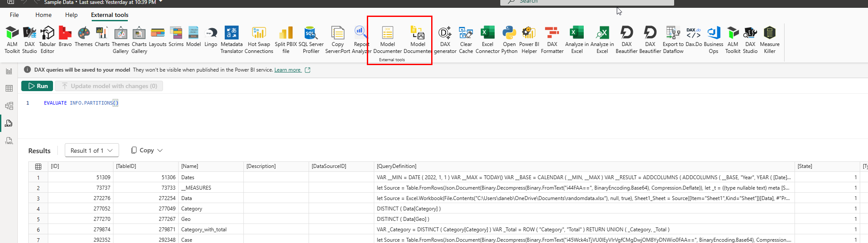The image size is (868, 243).
Task: Launch the Layouts external tool
Action: 158,36
